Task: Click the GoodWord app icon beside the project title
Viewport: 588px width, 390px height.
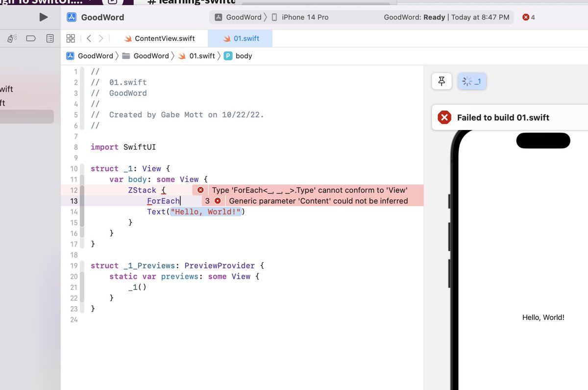Action: 71,17
